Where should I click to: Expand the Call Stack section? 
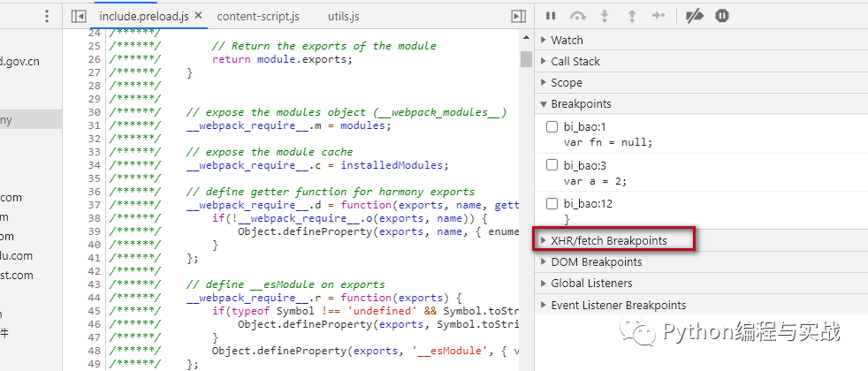click(701, 61)
